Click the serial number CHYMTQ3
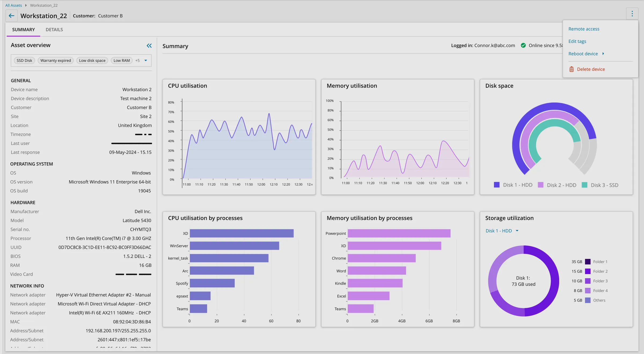Image resolution: width=644 pixels, height=354 pixels. (x=140, y=229)
